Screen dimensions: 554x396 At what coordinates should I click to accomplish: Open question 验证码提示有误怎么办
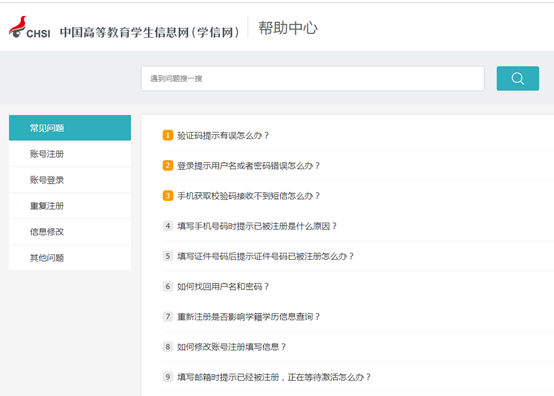(x=223, y=136)
